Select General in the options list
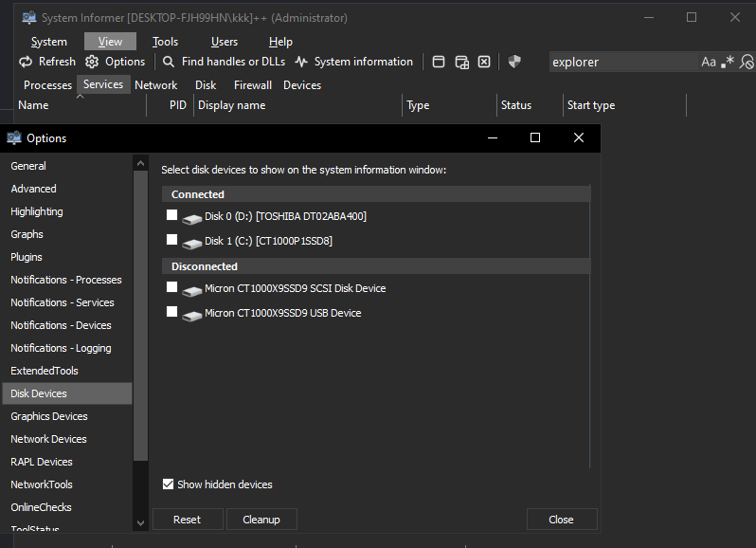The width and height of the screenshot is (756, 548). 67,166
